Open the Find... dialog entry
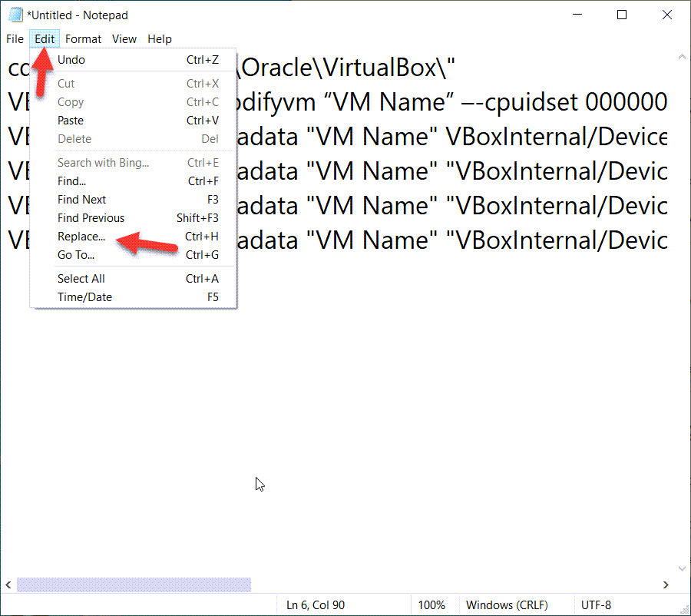Image resolution: width=691 pixels, height=616 pixels. [71, 181]
